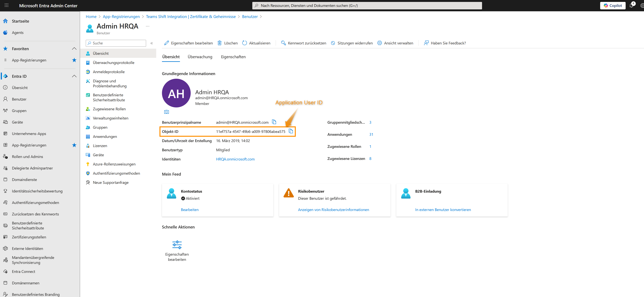Click Sitzungen widerrufen in toolbar
This screenshot has width=644, height=297.
tap(351, 43)
